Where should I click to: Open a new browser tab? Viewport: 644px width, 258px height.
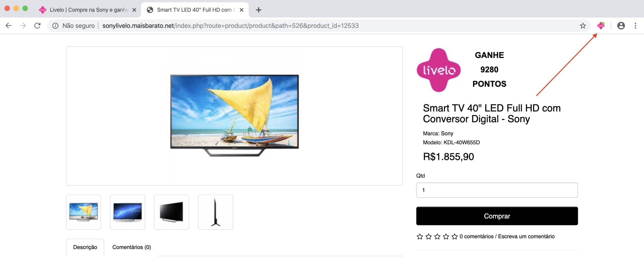pyautogui.click(x=258, y=10)
